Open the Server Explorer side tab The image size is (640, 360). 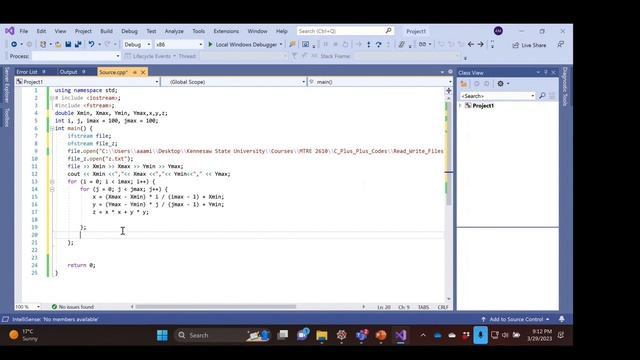(x=7, y=85)
